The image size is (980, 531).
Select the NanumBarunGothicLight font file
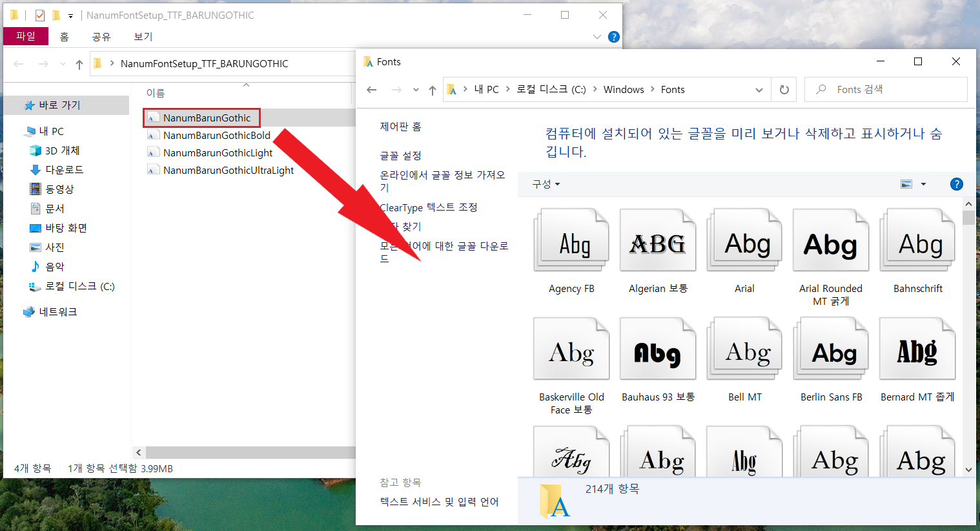pos(210,152)
